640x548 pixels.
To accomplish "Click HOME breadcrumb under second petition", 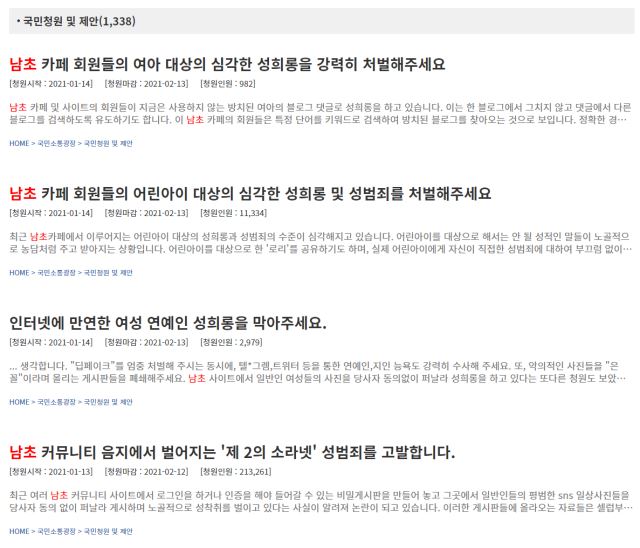I will [19, 273].
